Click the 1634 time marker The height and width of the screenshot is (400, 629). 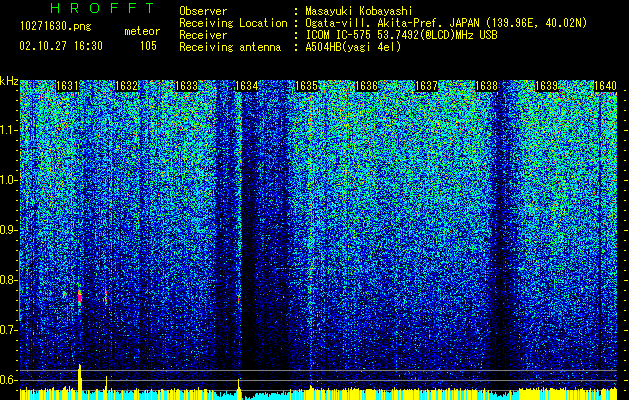click(246, 86)
